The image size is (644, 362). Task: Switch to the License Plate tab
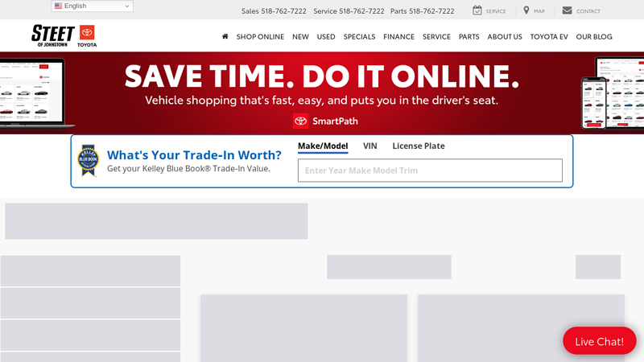(x=419, y=146)
